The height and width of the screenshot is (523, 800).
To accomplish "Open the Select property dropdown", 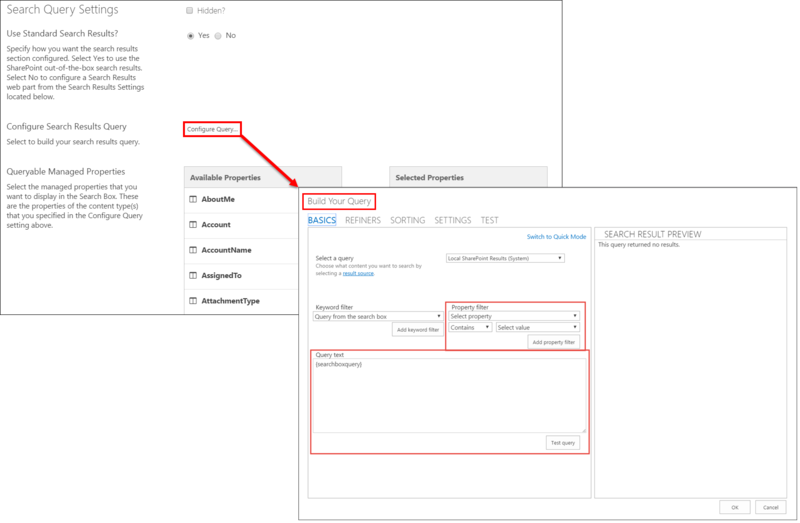I will point(514,315).
